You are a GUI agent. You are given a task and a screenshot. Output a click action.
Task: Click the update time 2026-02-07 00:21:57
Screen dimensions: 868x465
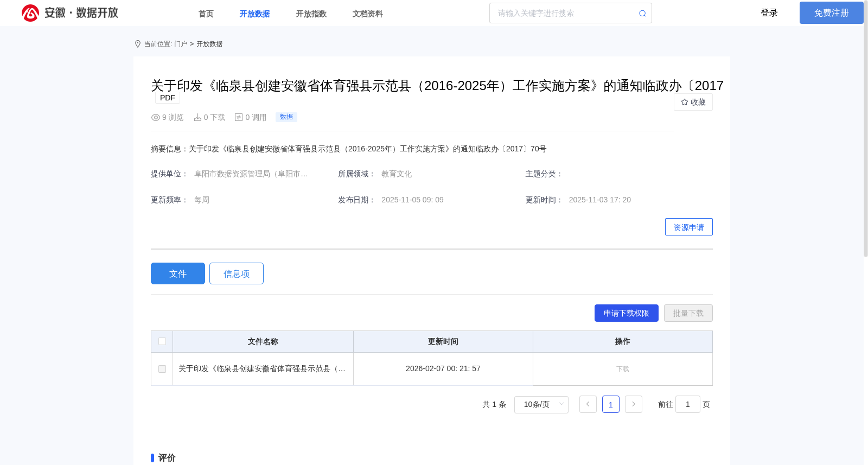click(x=443, y=368)
